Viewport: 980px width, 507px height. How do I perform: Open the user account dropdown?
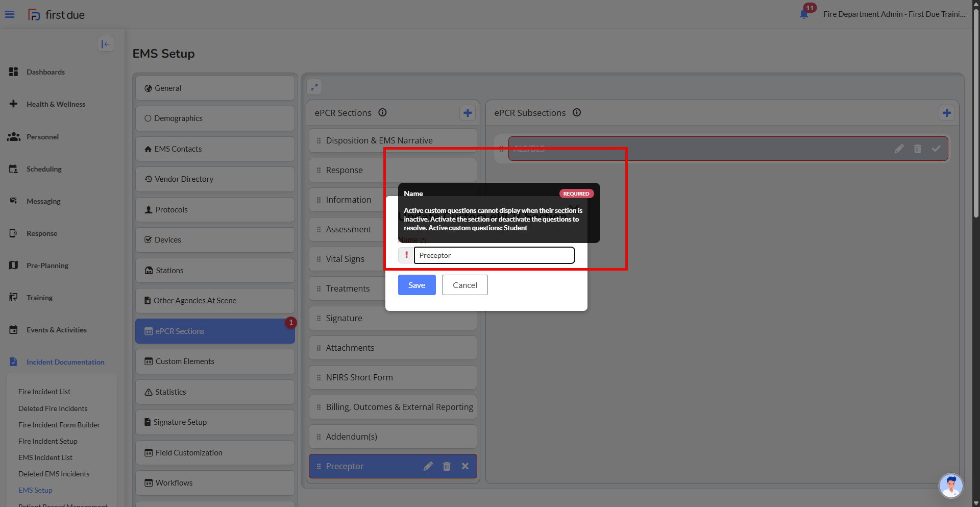pyautogui.click(x=894, y=14)
